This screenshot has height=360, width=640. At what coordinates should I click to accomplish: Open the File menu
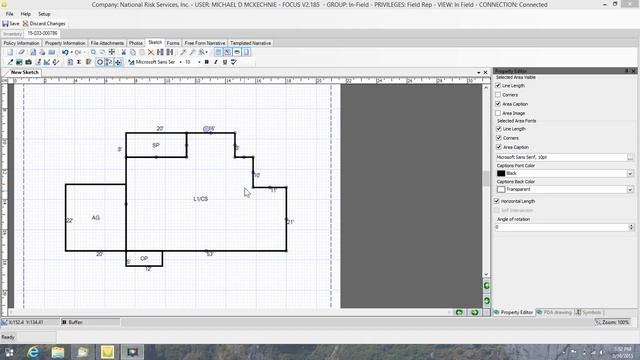coord(9,14)
